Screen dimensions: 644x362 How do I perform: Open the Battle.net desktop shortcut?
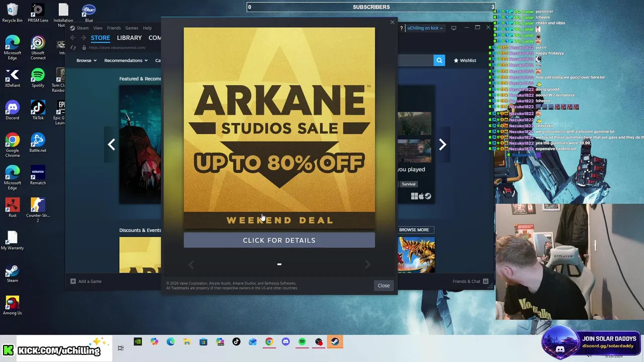[38, 143]
